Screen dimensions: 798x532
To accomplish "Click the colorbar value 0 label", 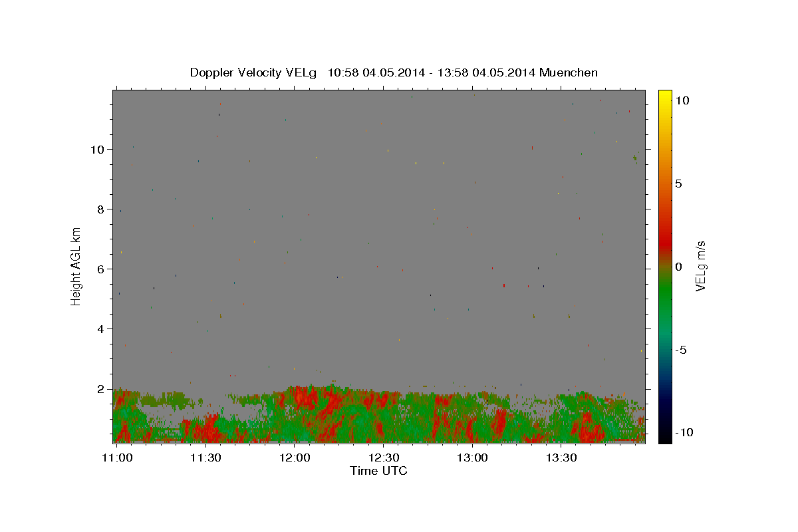I will point(678,267).
